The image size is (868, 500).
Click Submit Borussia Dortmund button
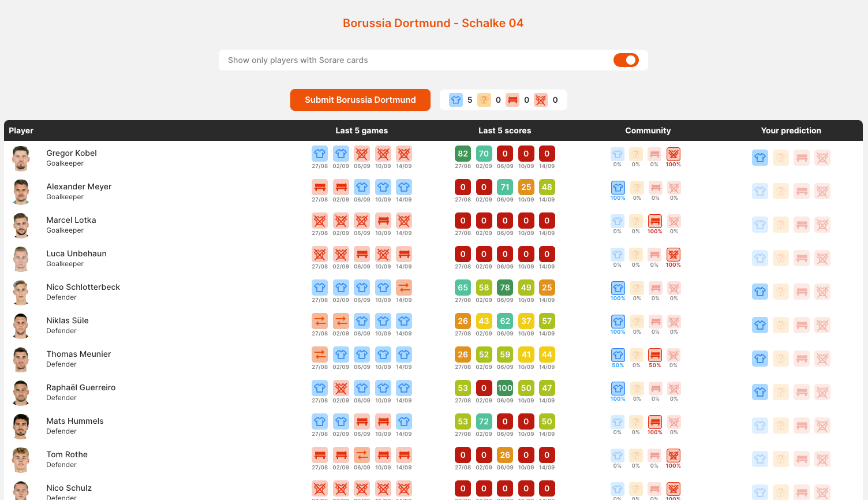[x=360, y=99]
